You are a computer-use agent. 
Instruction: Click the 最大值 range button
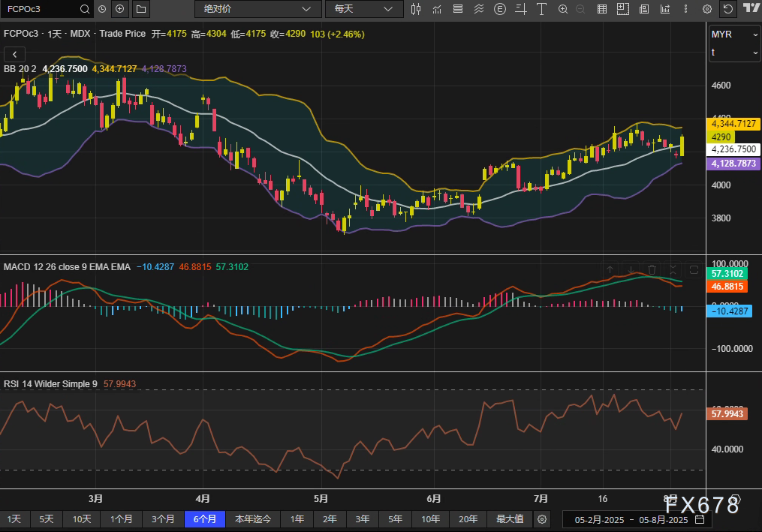(510, 519)
